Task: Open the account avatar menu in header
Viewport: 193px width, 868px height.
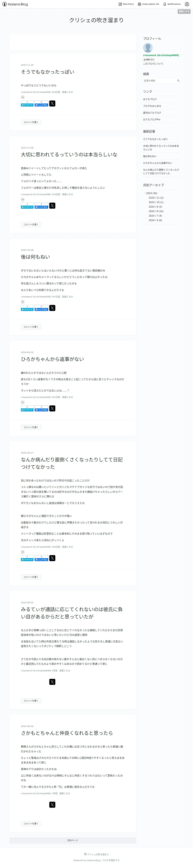Action: [x=187, y=4]
